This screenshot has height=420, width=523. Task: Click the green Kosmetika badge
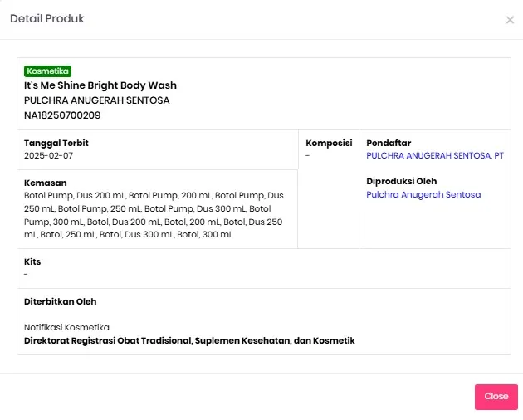(47, 71)
